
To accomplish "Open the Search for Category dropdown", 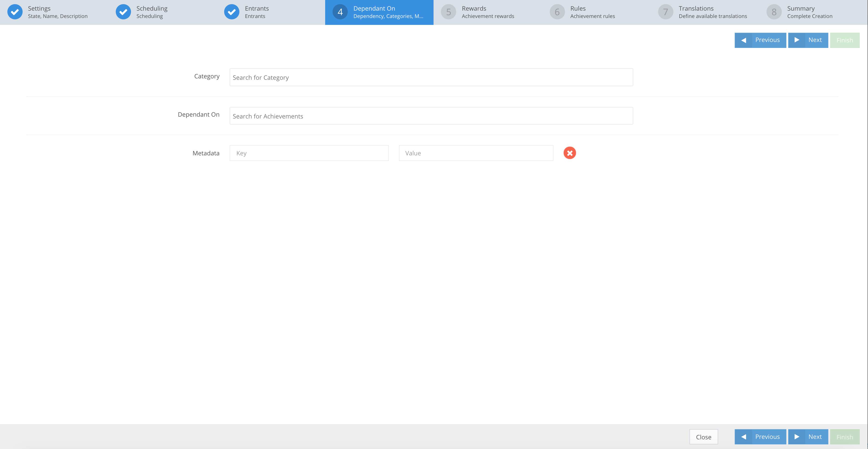I will pos(431,77).
